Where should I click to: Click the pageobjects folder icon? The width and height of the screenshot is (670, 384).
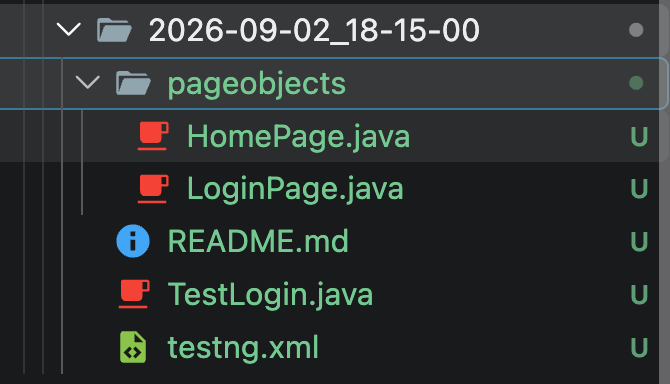(133, 82)
